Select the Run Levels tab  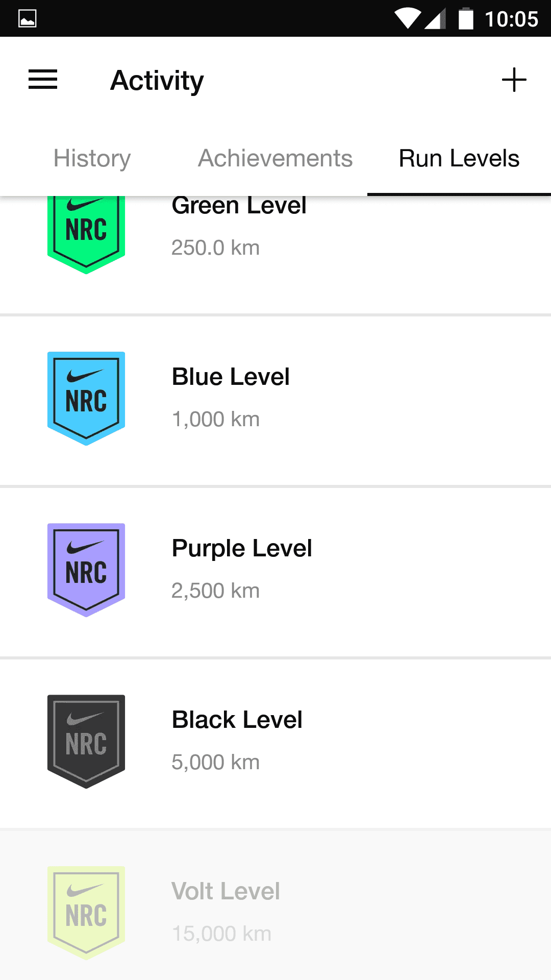(459, 158)
